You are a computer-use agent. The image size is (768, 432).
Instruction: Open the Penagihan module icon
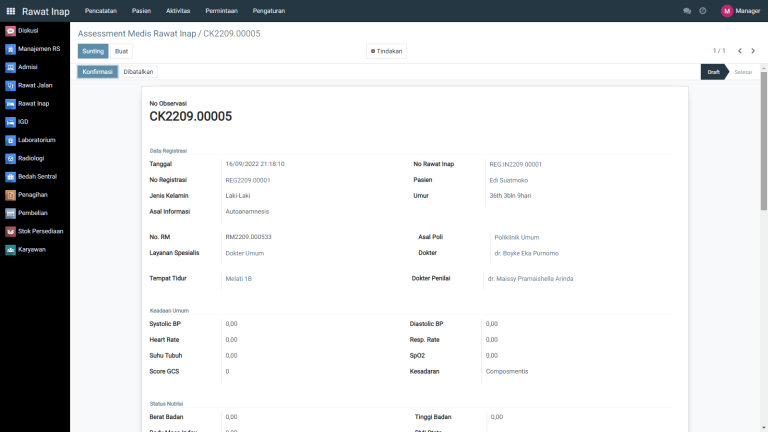click(x=10, y=195)
